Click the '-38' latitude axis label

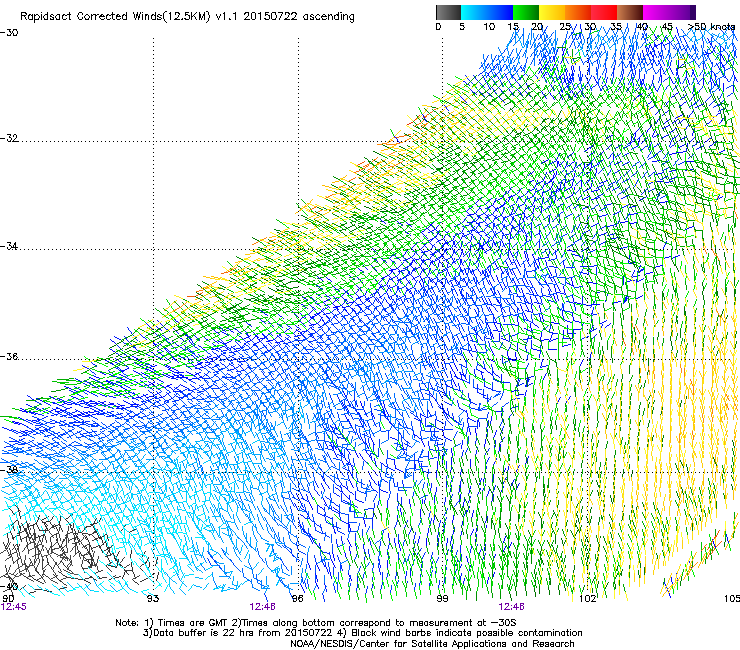point(9,470)
